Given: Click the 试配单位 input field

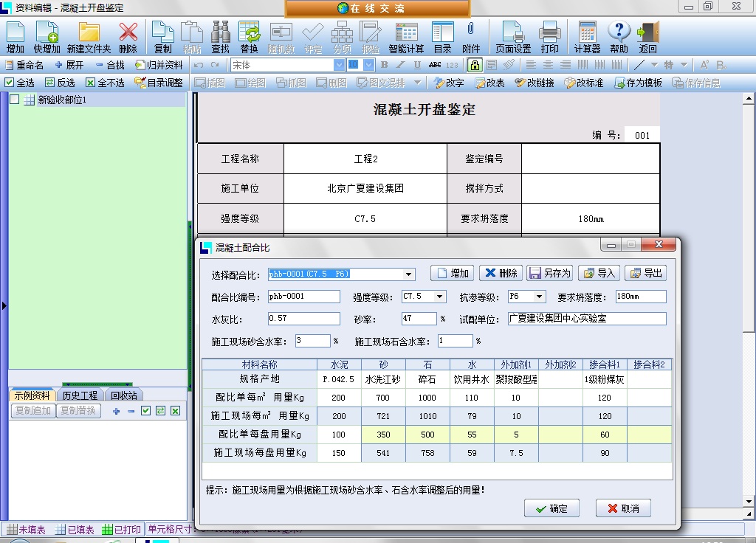Looking at the screenshot, I should [x=587, y=319].
